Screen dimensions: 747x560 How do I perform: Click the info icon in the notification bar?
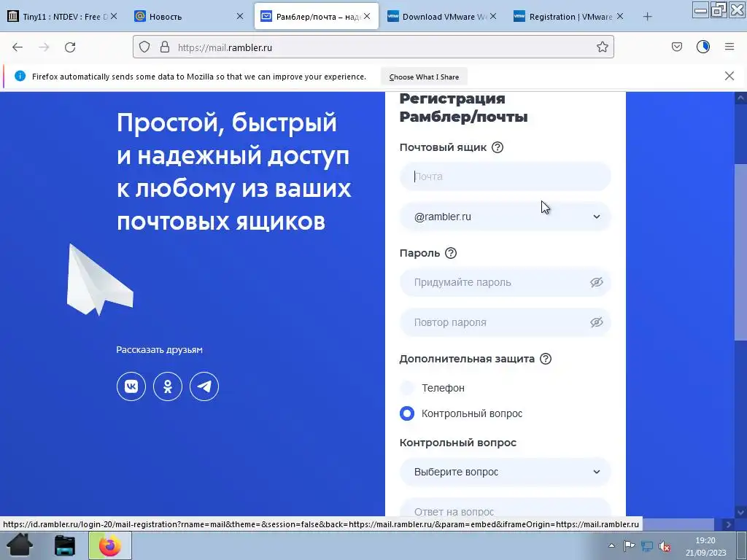[x=20, y=76]
